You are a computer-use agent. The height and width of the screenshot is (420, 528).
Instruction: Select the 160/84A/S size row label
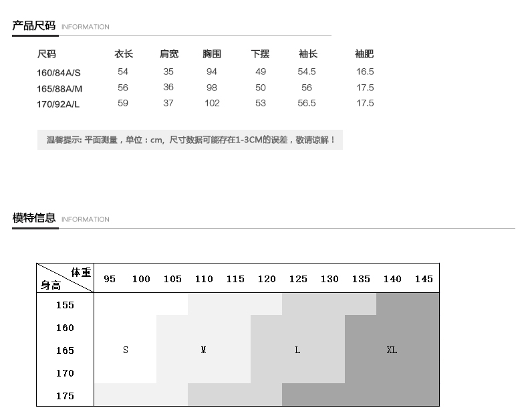click(59, 72)
